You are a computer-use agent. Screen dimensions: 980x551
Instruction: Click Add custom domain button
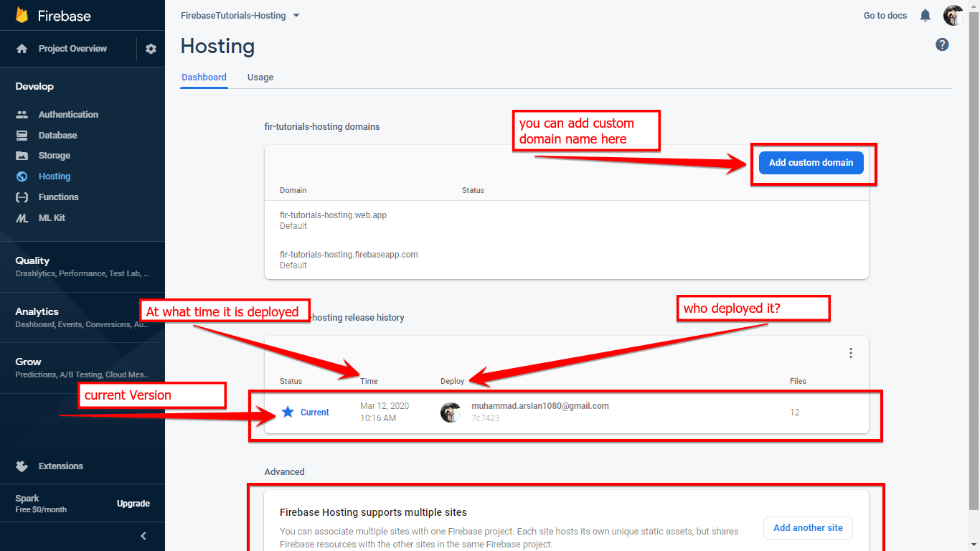click(811, 163)
